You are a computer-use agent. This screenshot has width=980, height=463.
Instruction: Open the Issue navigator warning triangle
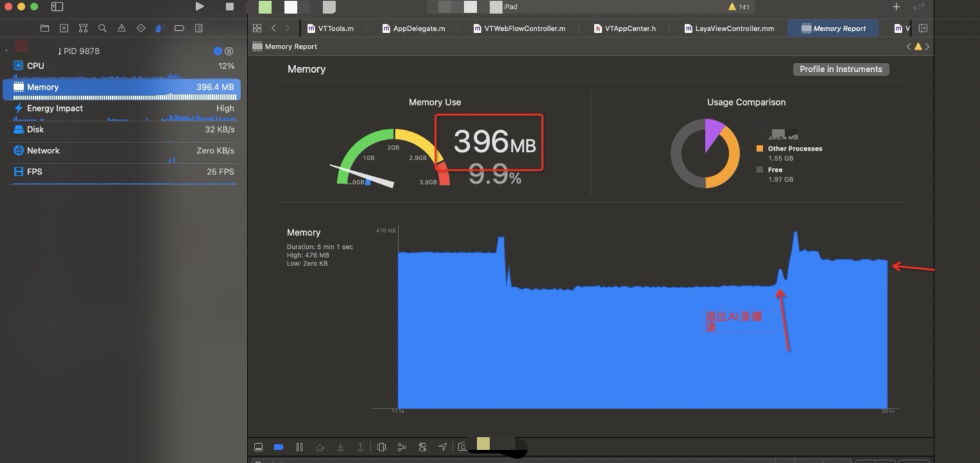click(x=122, y=28)
